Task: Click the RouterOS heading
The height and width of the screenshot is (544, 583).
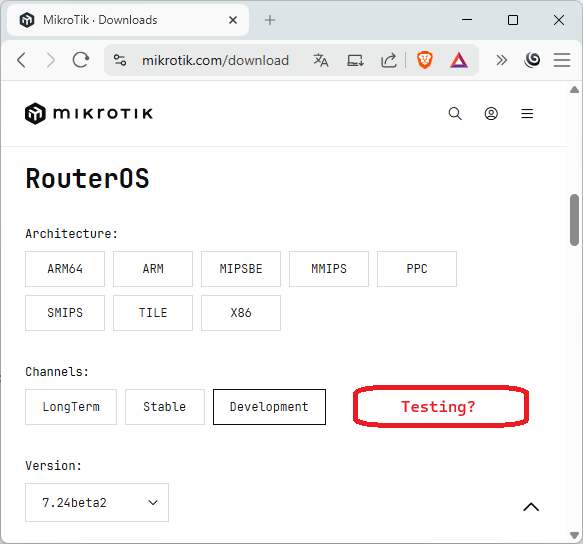Action: 87,178
